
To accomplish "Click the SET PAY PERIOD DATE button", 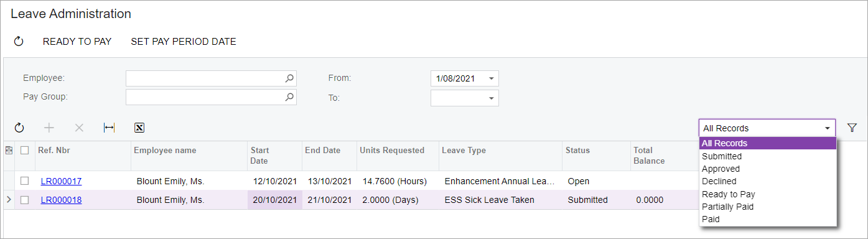I will tap(184, 42).
